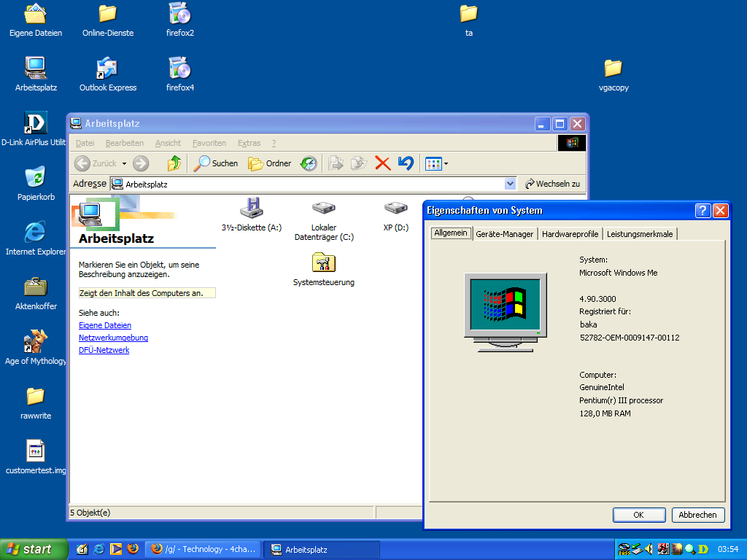Open the Netzwerkumgebung link
747x560 pixels.
coord(113,338)
